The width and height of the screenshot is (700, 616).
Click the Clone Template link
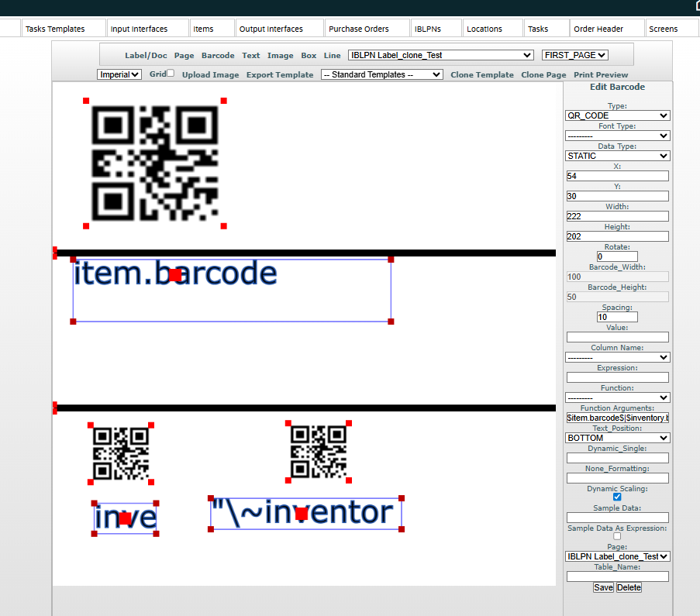[482, 75]
